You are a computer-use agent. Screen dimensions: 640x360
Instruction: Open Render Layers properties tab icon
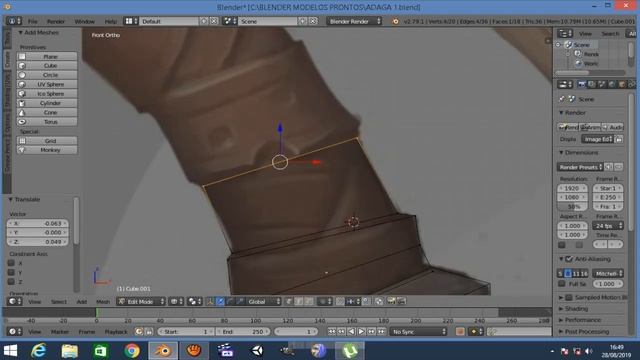pyautogui.click(x=592, y=84)
